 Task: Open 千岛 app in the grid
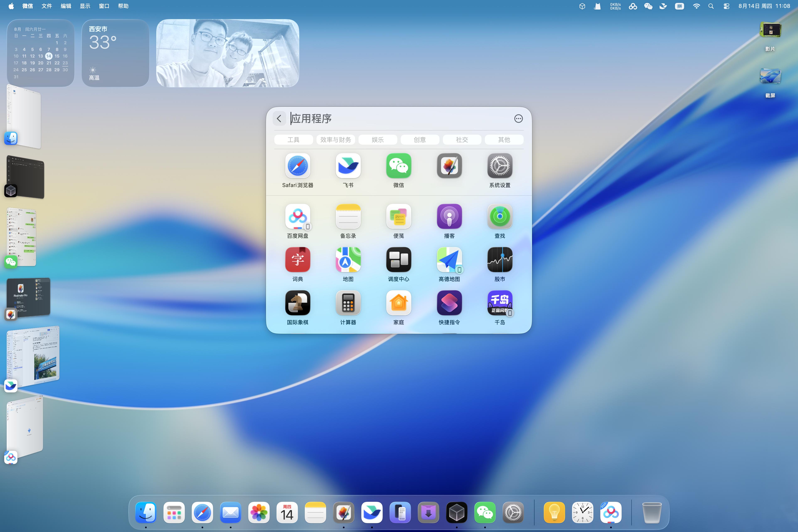500,303
